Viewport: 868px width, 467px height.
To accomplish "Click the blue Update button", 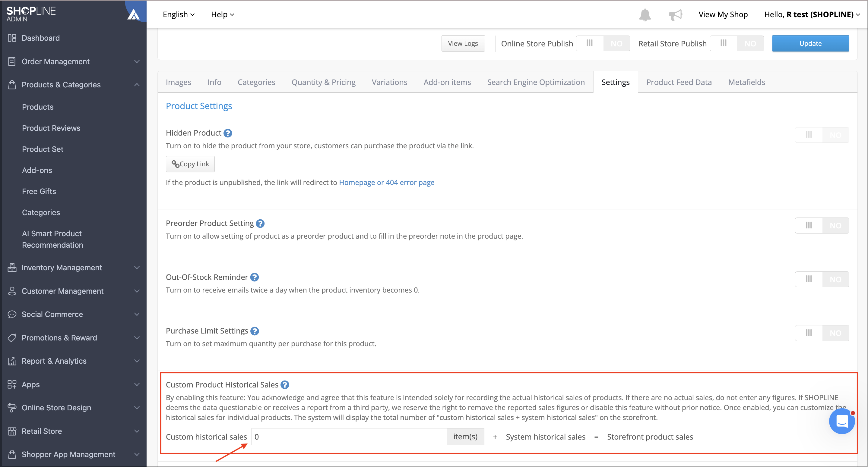I will (x=810, y=43).
